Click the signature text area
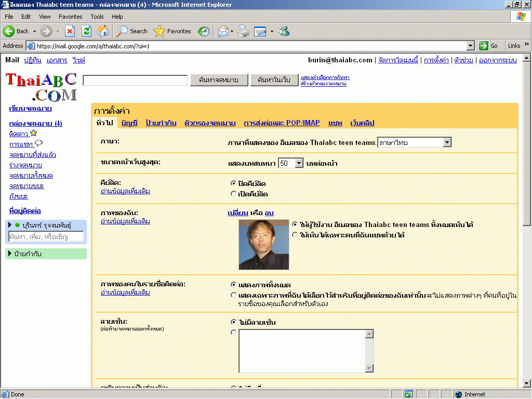This screenshot has height=399, width=532. pyautogui.click(x=302, y=351)
